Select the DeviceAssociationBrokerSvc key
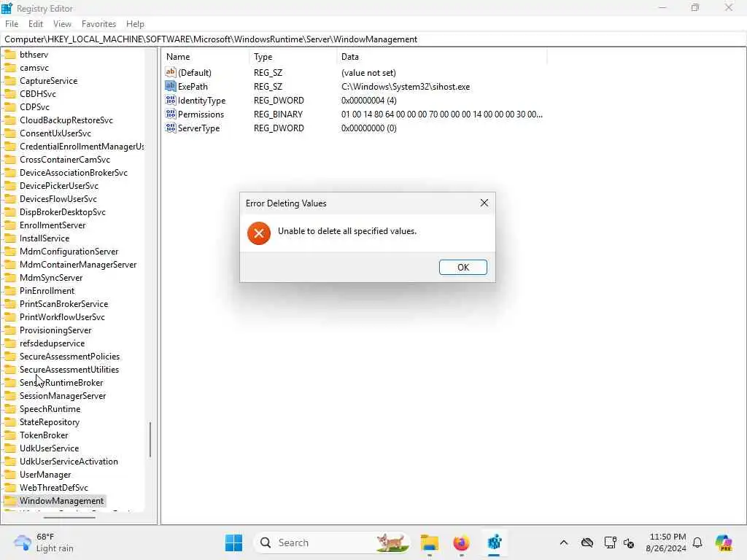 [74, 172]
